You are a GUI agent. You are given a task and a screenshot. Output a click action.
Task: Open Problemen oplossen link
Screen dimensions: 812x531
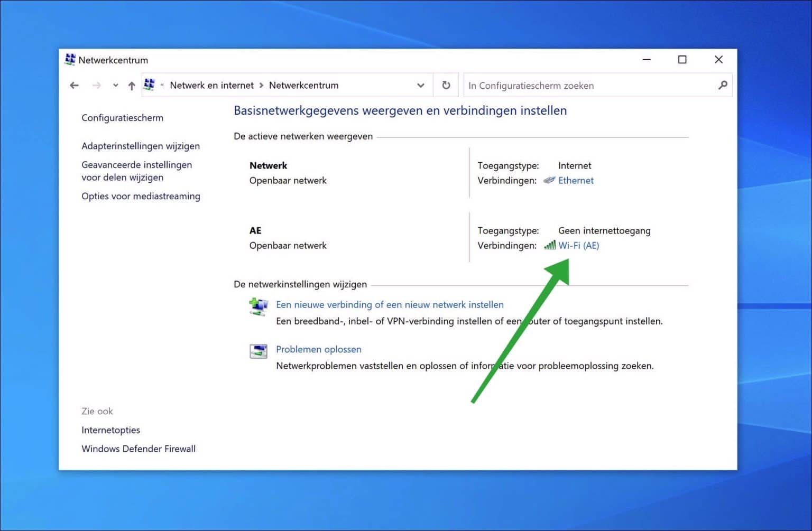point(319,349)
